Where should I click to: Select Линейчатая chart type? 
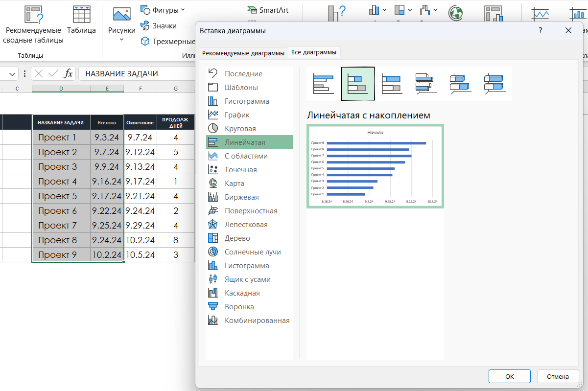tap(250, 142)
